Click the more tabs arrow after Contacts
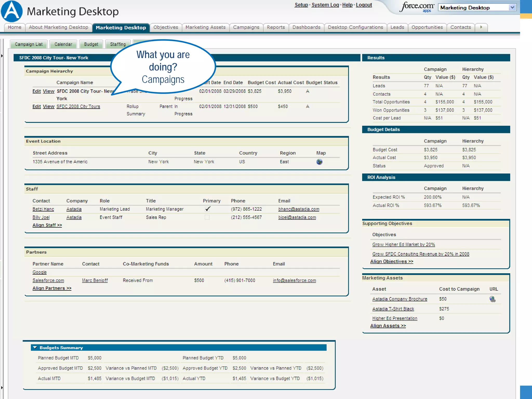 click(x=481, y=27)
